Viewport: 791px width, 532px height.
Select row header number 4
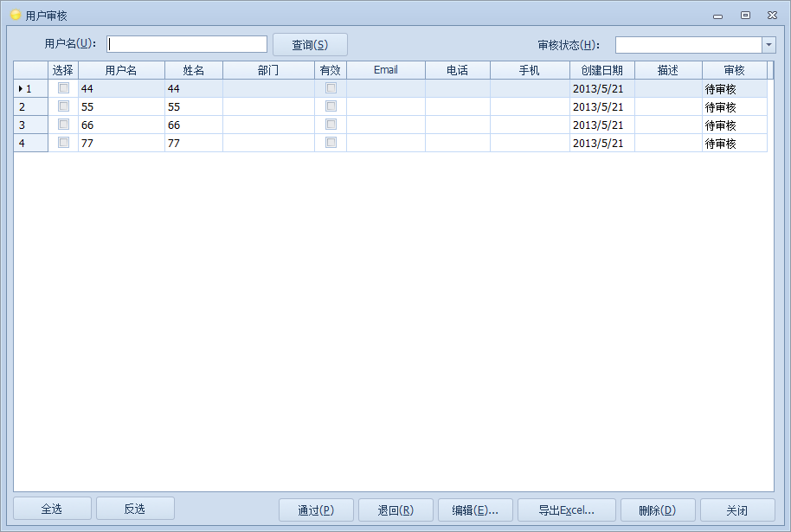click(x=31, y=143)
